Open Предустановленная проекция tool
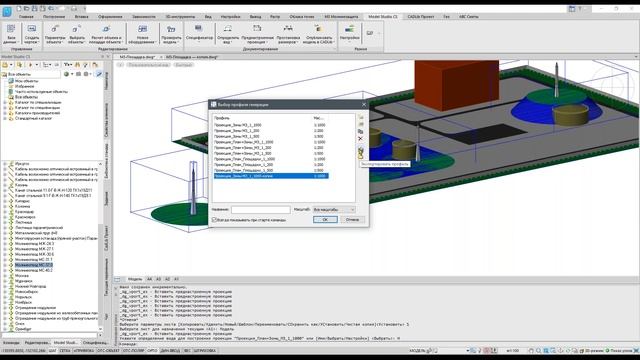Viewport: 640px width, 360px height. click(257, 33)
